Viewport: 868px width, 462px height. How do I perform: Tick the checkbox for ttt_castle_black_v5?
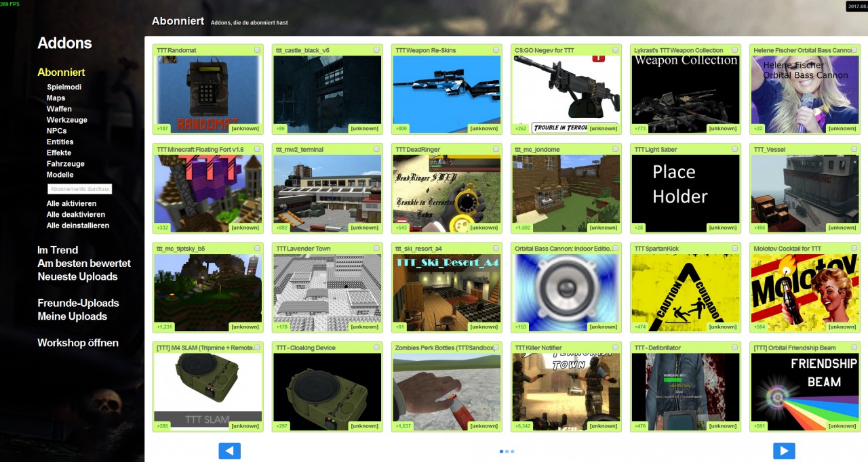tap(377, 50)
